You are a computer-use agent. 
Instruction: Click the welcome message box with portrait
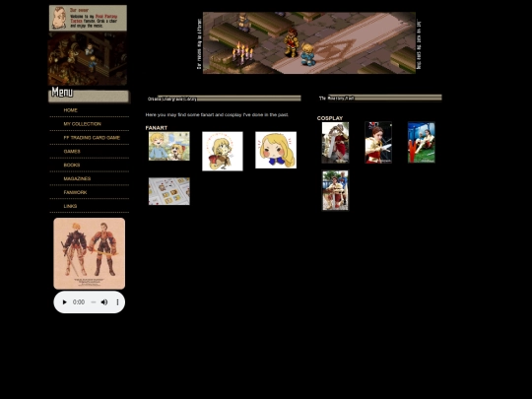coord(88,18)
